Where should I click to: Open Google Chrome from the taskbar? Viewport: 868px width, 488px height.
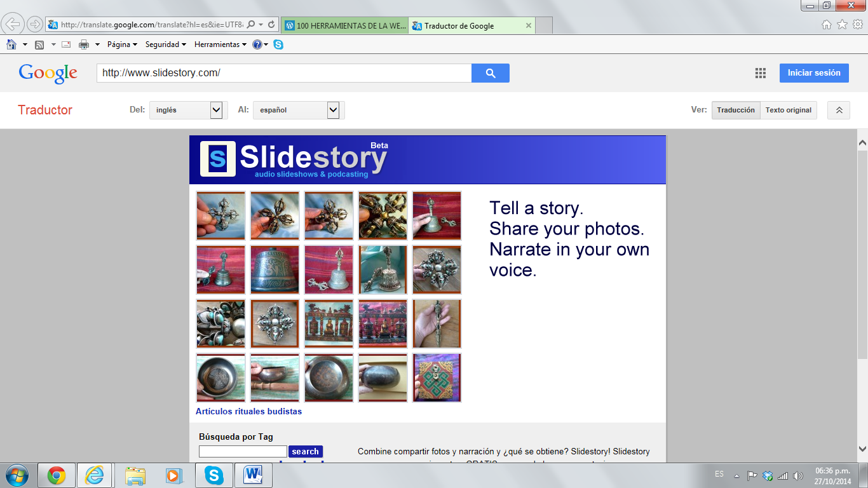coord(57,475)
